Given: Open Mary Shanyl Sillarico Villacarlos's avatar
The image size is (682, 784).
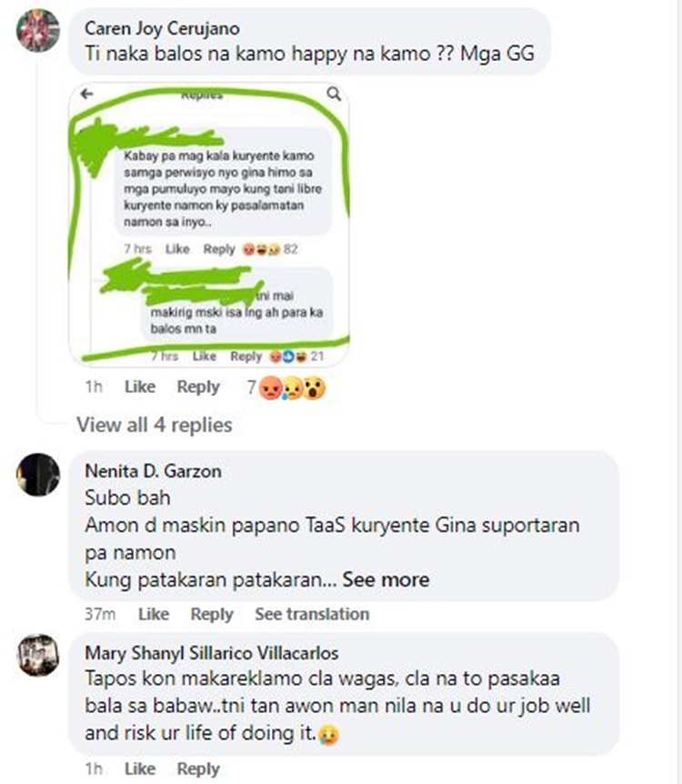Looking at the screenshot, I should 38,656.
